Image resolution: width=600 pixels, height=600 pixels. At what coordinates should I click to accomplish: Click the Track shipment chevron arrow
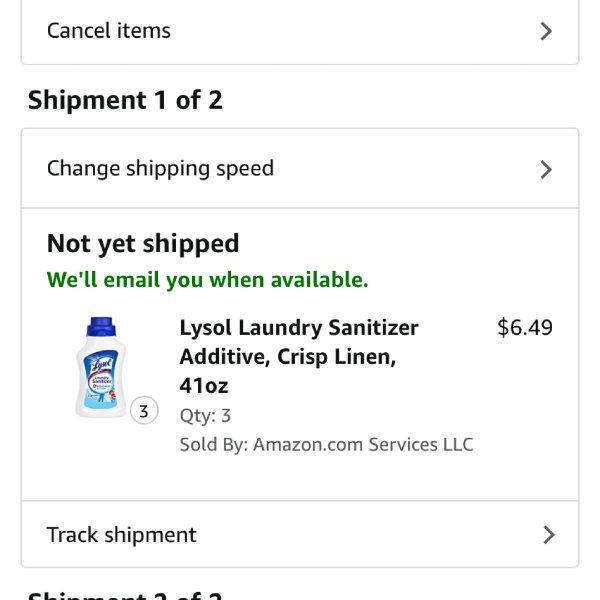pos(549,535)
